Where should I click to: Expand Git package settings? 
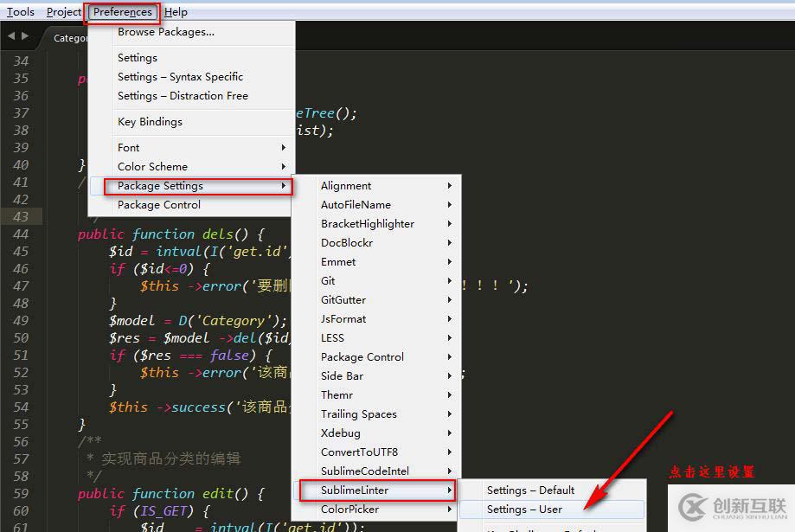[x=376, y=281]
